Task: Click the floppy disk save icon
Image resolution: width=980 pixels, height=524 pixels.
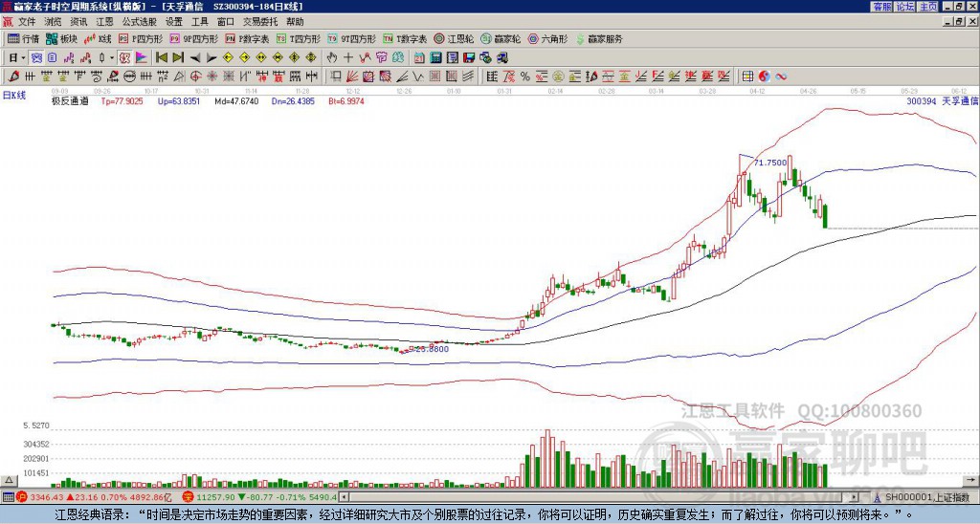Action: 469,57
